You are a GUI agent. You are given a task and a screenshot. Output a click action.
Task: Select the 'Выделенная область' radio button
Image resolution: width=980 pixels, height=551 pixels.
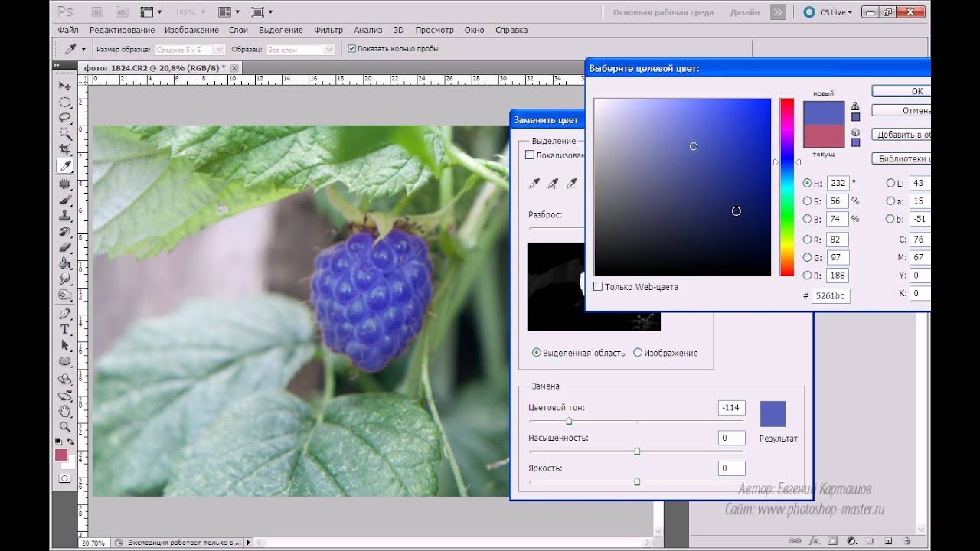[536, 353]
